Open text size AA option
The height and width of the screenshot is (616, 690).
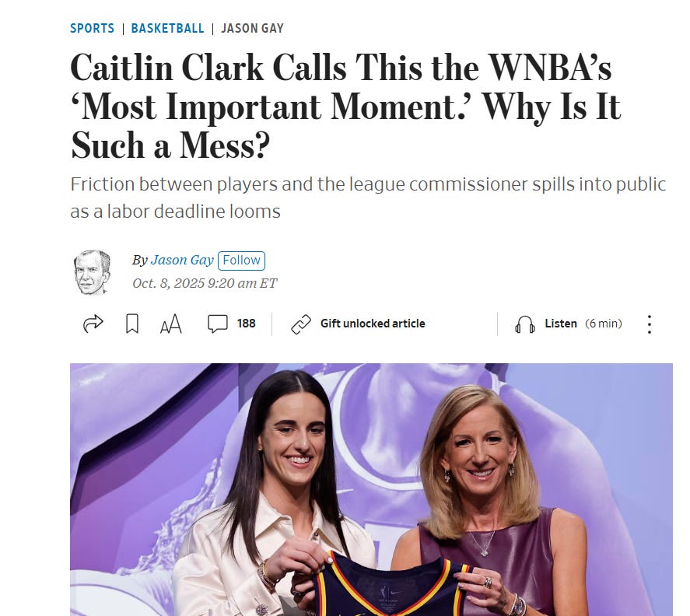170,324
